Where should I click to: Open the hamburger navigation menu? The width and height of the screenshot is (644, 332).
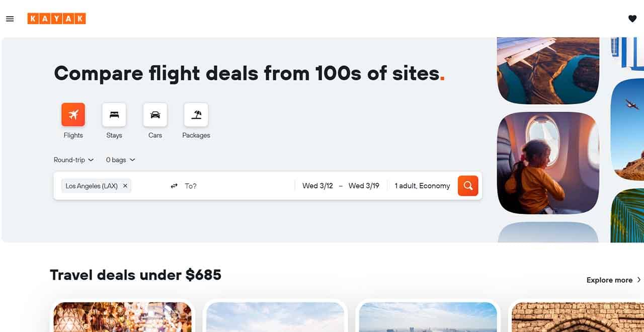click(10, 19)
